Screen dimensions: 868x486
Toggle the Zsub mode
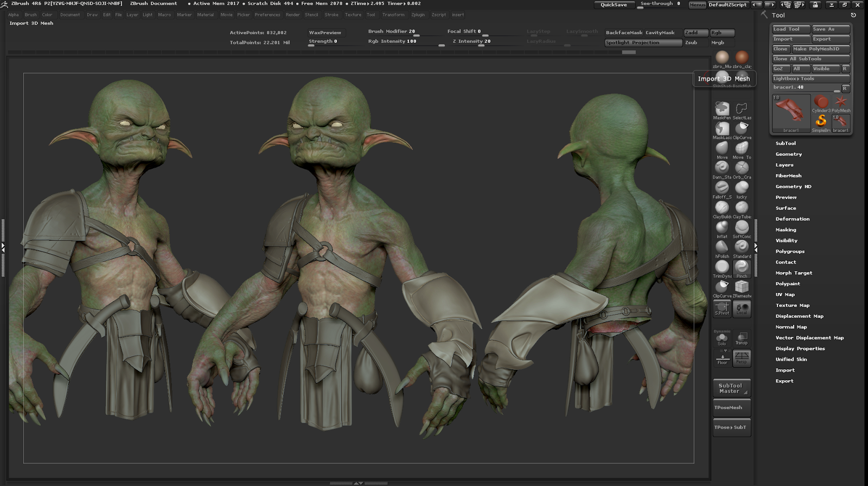696,42
